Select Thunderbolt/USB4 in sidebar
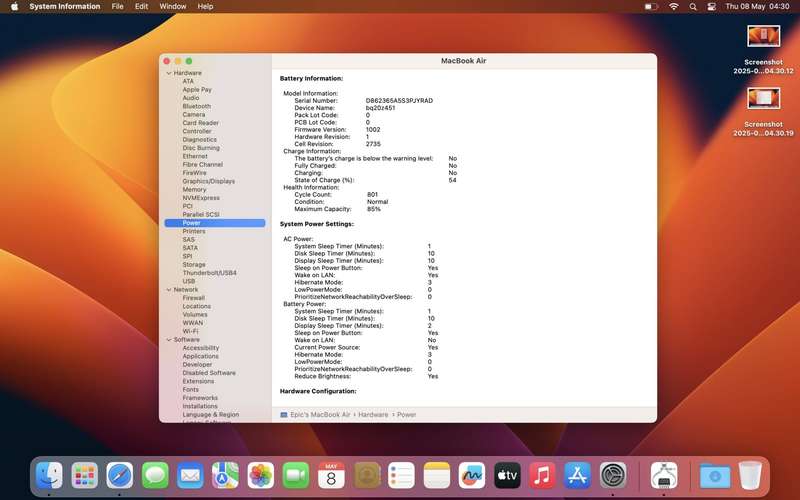This screenshot has width=800, height=500. coord(210,273)
